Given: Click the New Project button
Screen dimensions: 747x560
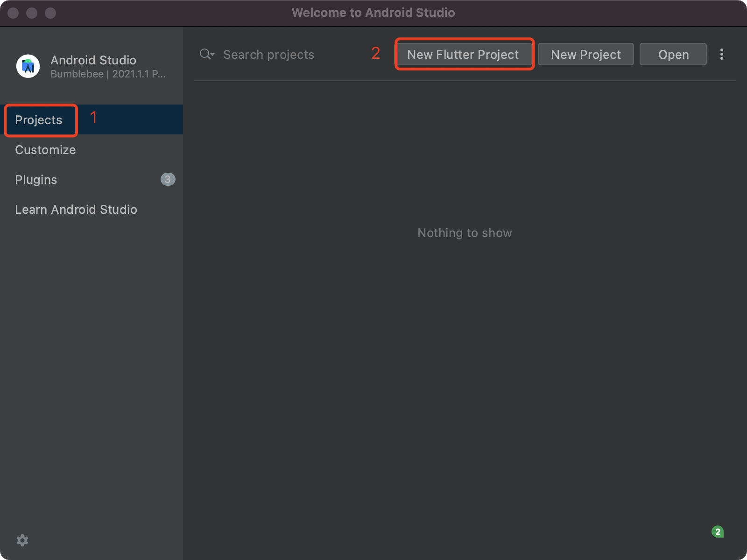Looking at the screenshot, I should [x=586, y=54].
